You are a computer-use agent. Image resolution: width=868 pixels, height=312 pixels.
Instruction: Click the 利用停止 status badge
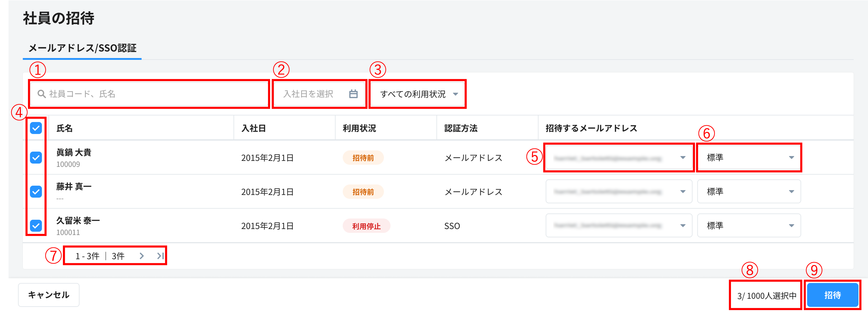click(366, 226)
